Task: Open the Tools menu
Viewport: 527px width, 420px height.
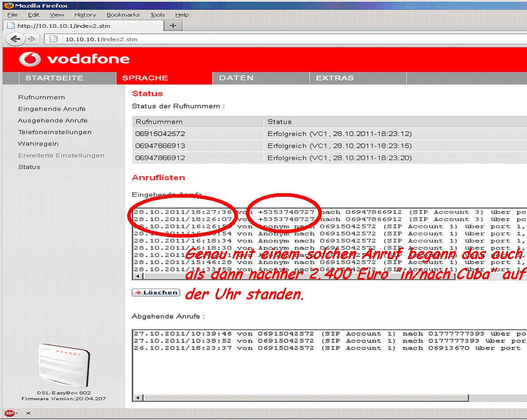Action: (157, 15)
